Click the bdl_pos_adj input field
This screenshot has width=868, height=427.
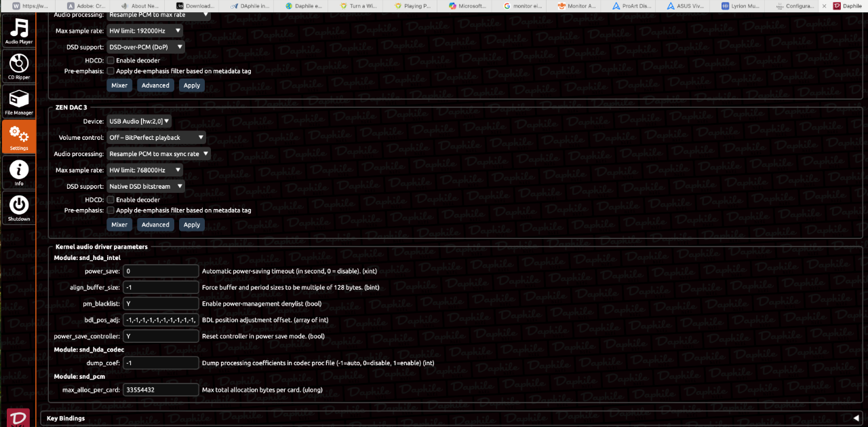(161, 320)
